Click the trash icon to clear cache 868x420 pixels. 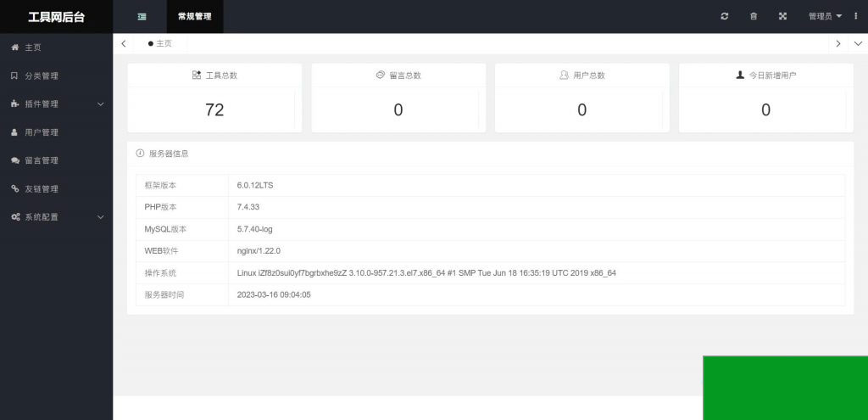754,17
